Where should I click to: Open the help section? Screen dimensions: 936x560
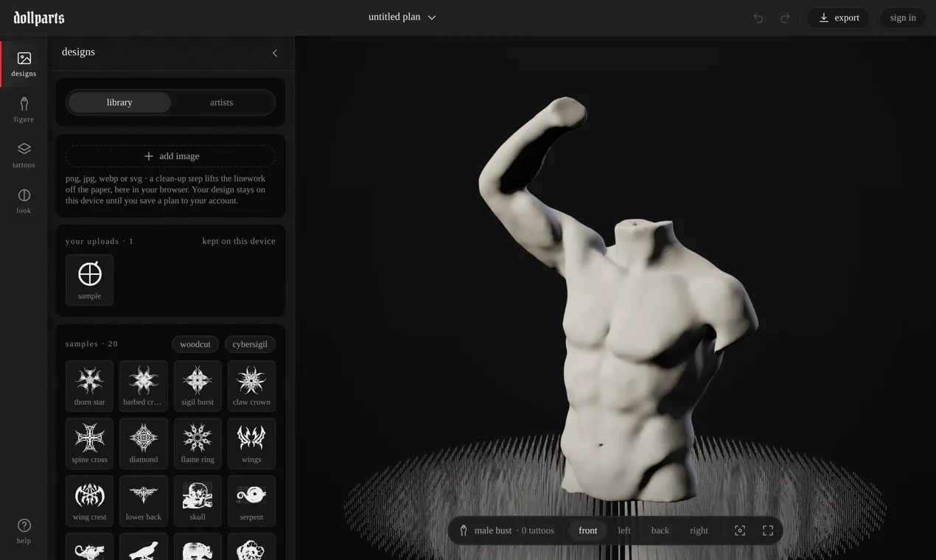[x=24, y=531]
